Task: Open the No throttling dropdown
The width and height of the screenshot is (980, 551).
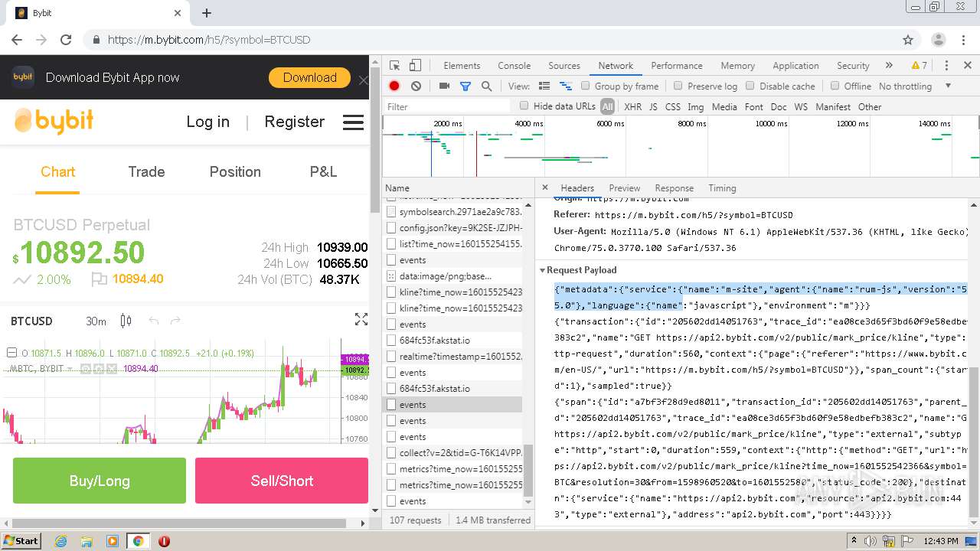Action: [x=915, y=86]
